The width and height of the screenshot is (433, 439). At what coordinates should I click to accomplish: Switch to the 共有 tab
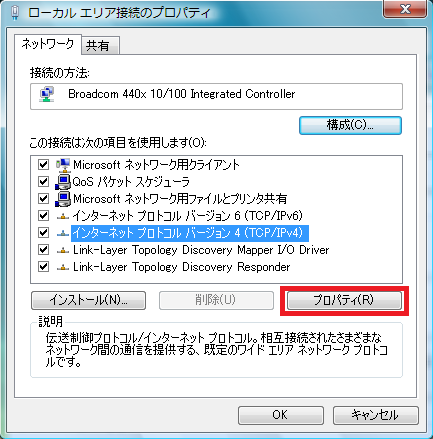(100, 46)
